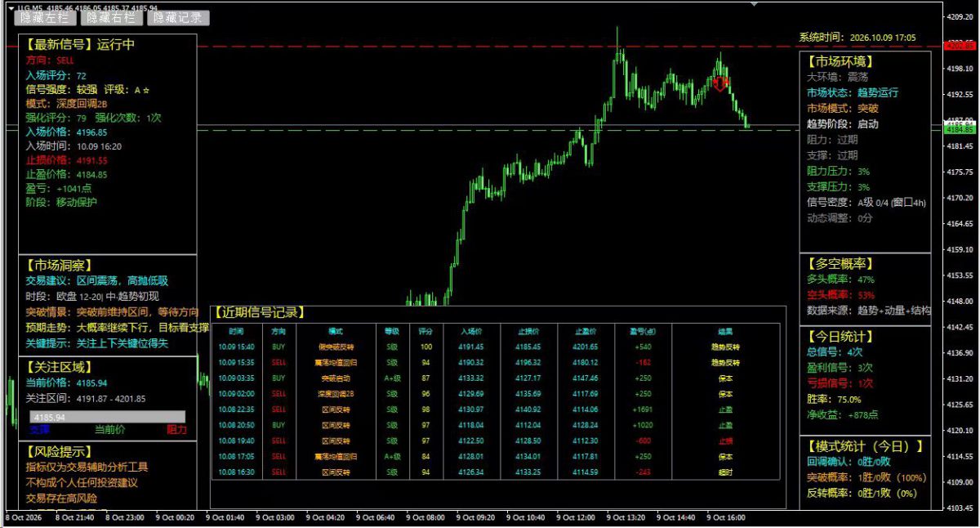
Task: Click the 方向: SELL line
Action: click(x=50, y=60)
